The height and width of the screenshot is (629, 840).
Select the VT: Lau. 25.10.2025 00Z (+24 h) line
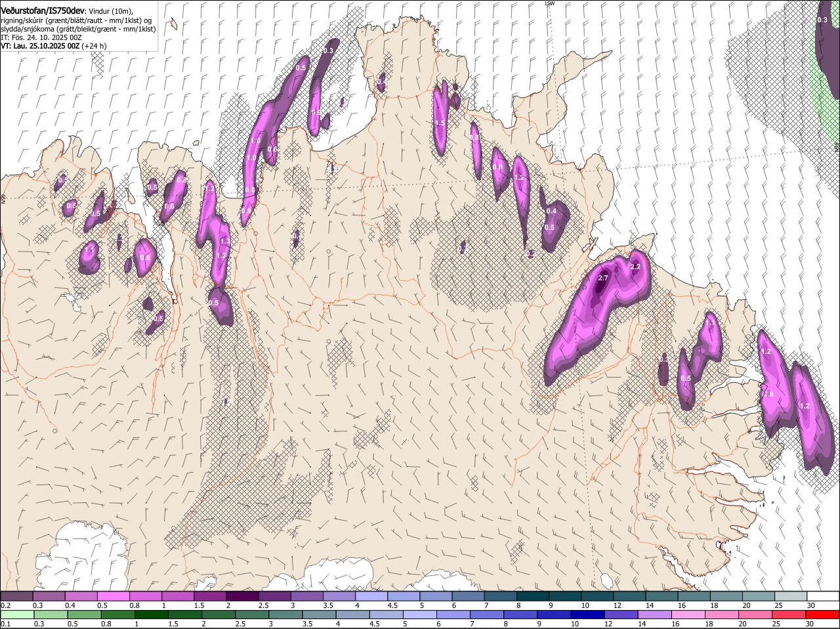(x=54, y=46)
